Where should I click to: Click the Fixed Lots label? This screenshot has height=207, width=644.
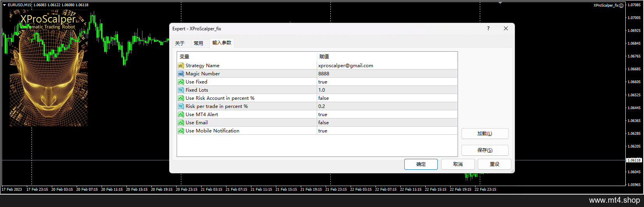pos(197,90)
